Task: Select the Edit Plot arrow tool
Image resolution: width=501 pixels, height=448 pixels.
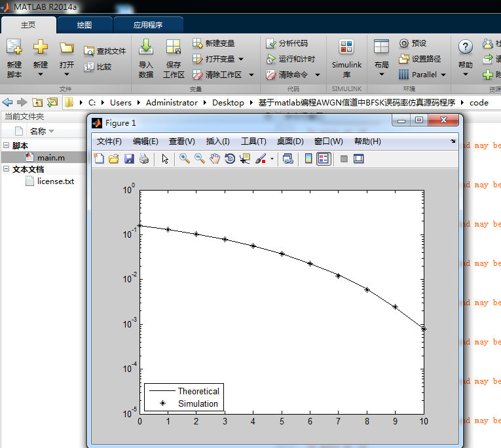Action: click(165, 159)
